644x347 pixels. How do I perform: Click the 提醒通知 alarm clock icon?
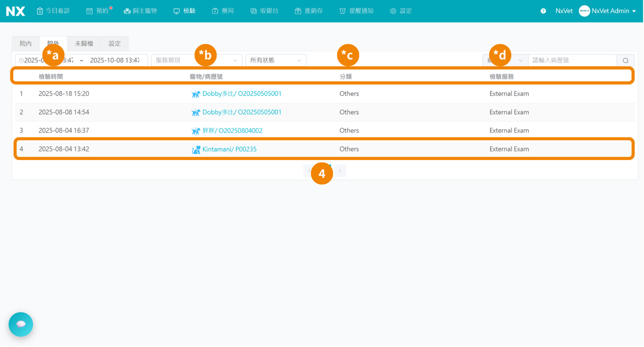point(343,11)
